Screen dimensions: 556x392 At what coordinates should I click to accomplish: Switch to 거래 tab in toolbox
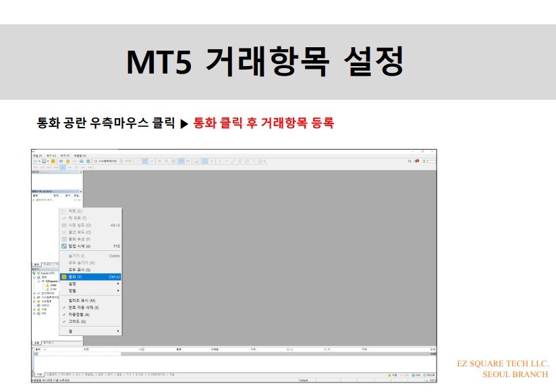pyautogui.click(x=39, y=374)
